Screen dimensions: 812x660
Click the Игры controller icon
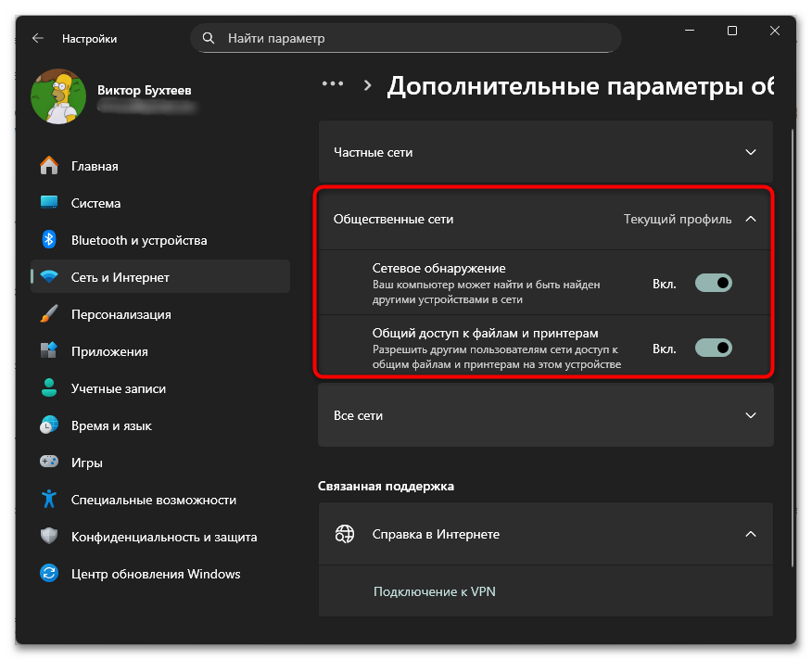tap(48, 462)
